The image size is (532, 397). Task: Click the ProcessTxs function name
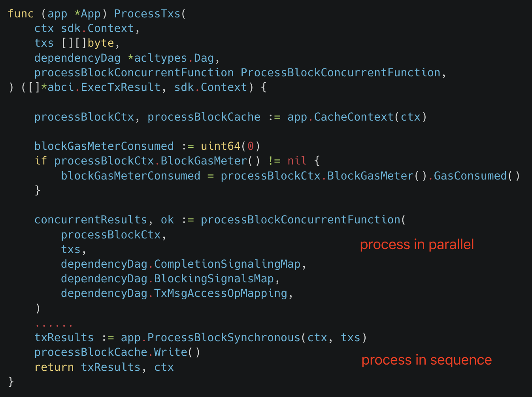point(147,14)
